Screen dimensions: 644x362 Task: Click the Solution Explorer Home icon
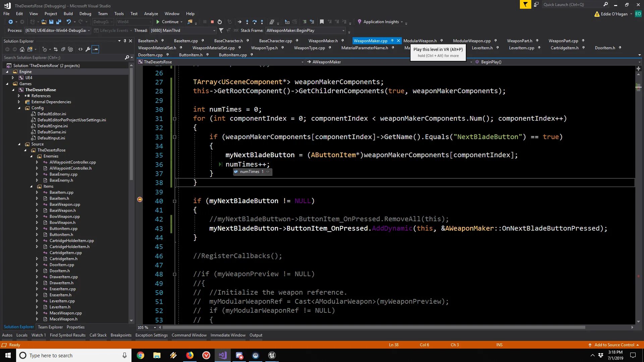(x=22, y=49)
